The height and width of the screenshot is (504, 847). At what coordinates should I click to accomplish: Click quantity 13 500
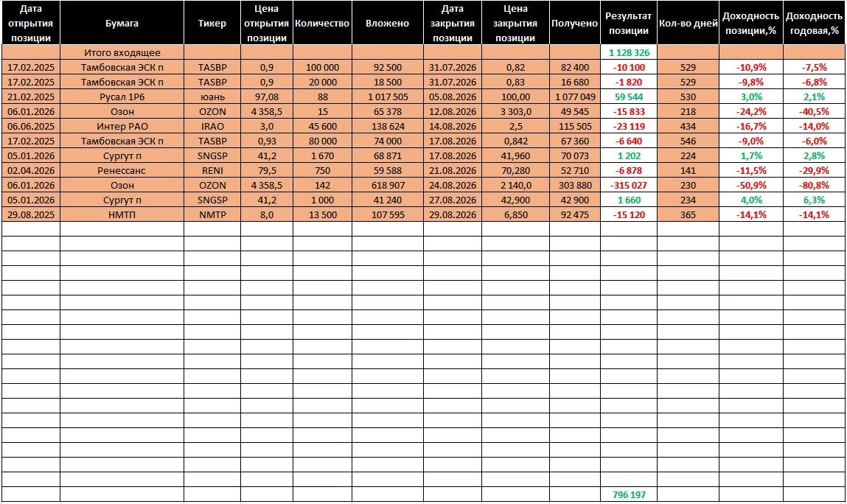[x=322, y=215]
